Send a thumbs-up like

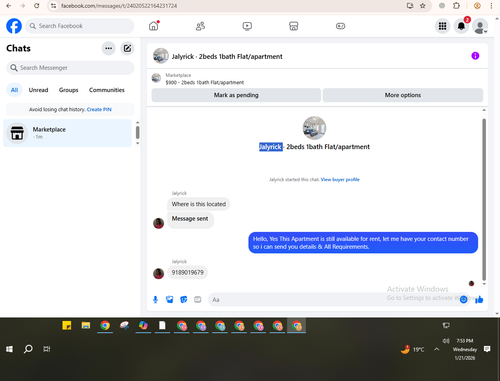tap(479, 300)
